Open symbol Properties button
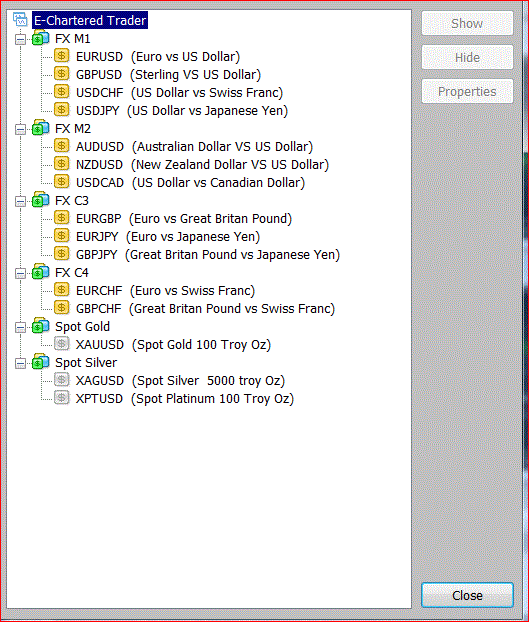This screenshot has height=622, width=529. [467, 92]
